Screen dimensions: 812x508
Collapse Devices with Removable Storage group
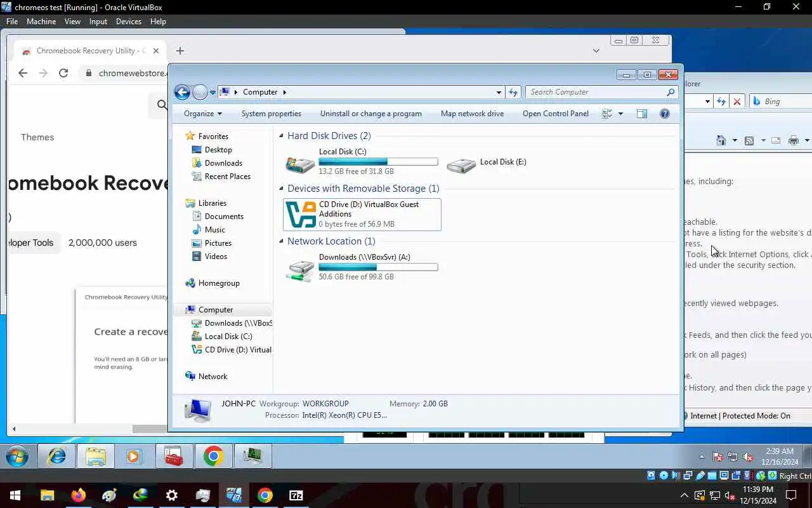tap(282, 189)
